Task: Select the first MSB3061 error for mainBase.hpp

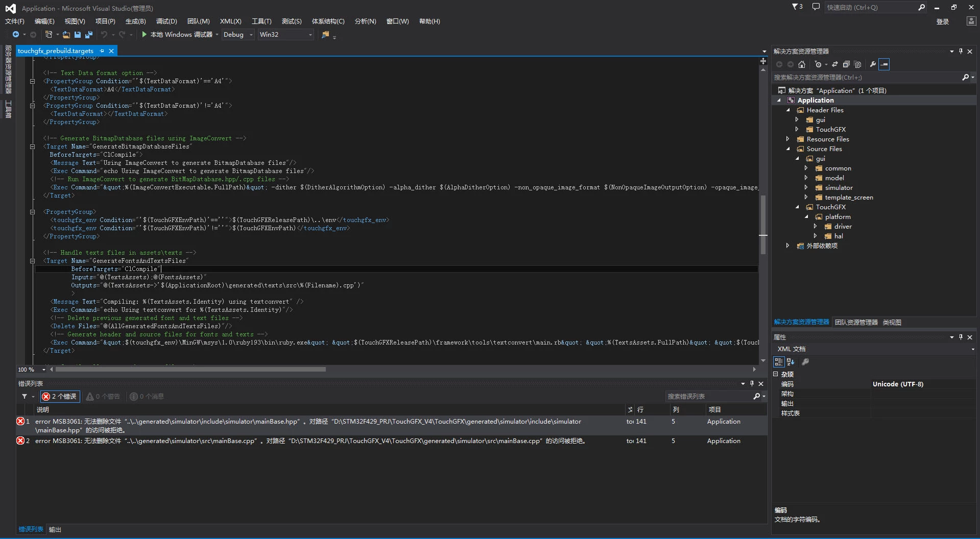Action: pyautogui.click(x=391, y=425)
